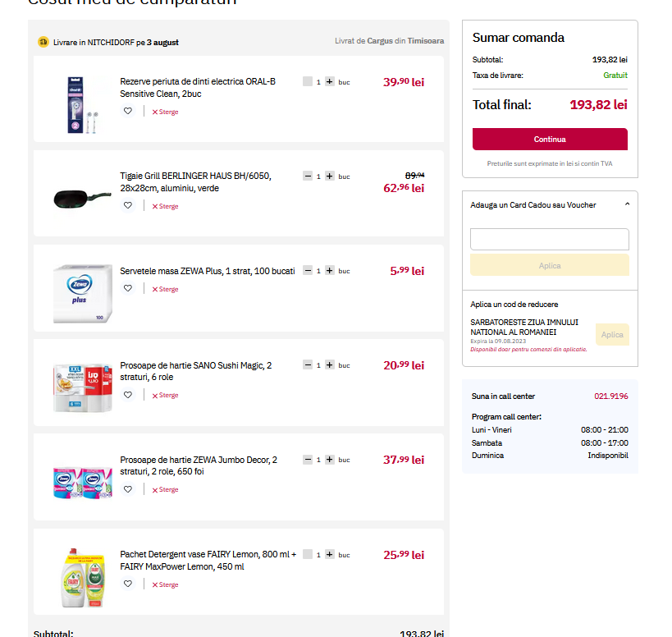Viewport: 672px width, 637px height.
Task: Open the Oral-B Sensitive Clean product title
Action: click(x=198, y=87)
